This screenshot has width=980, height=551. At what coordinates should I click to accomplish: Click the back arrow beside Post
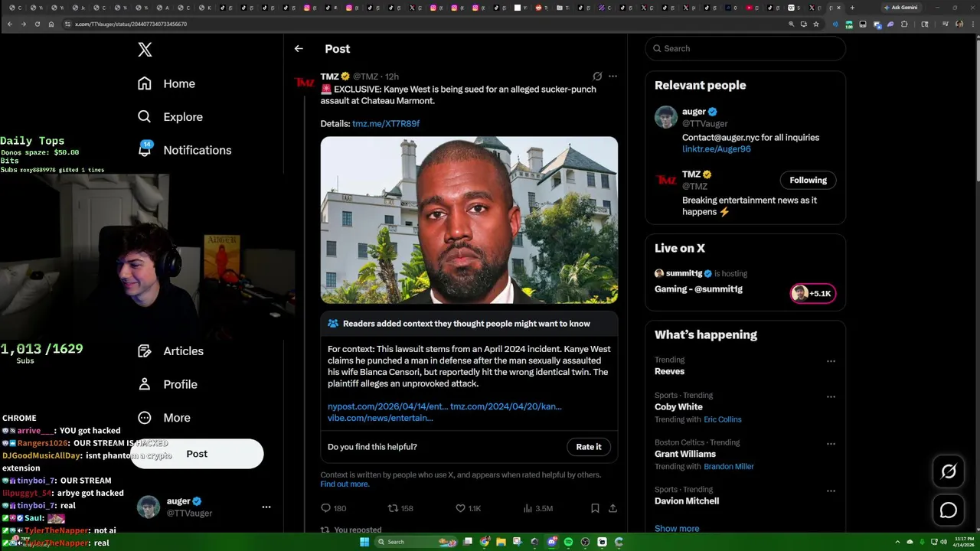(299, 49)
